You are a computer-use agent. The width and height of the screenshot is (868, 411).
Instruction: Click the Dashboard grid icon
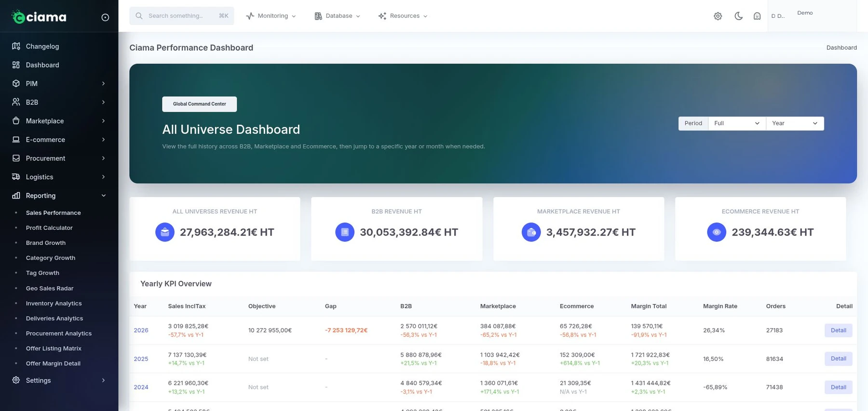tap(16, 65)
